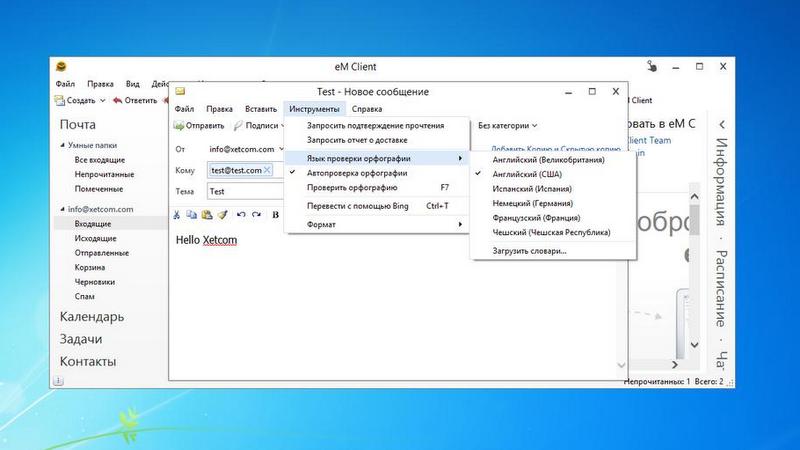Image resolution: width=800 pixels, height=450 pixels.
Task: Open the Справка menu
Action: pyautogui.click(x=367, y=109)
